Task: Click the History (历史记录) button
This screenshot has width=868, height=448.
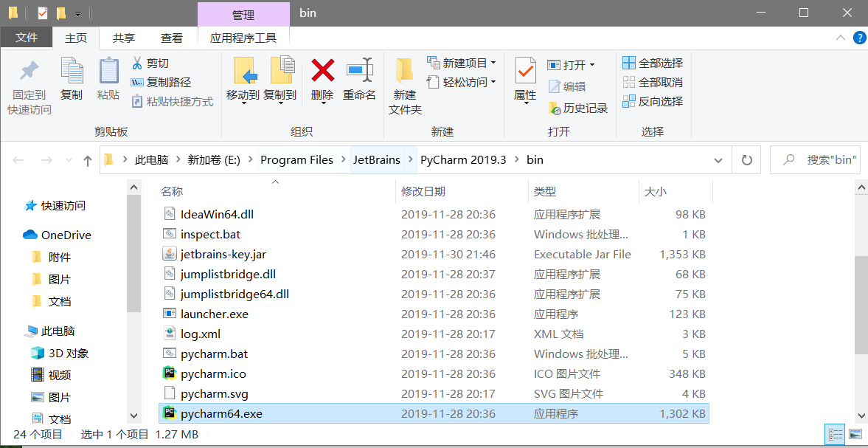Action: (x=578, y=108)
